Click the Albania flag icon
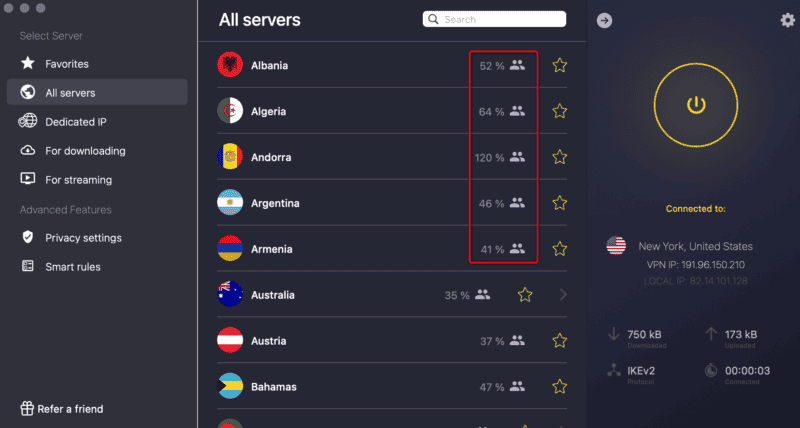The height and width of the screenshot is (428, 800). [x=230, y=65]
